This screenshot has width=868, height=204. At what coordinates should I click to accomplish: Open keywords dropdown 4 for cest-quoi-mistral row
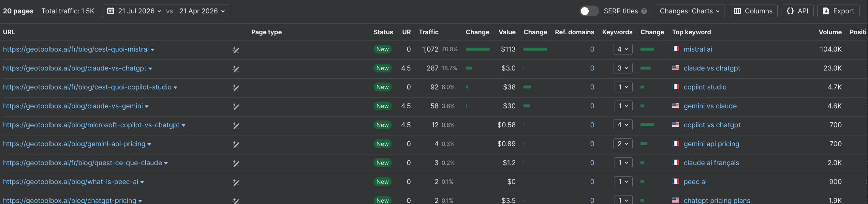pos(622,49)
